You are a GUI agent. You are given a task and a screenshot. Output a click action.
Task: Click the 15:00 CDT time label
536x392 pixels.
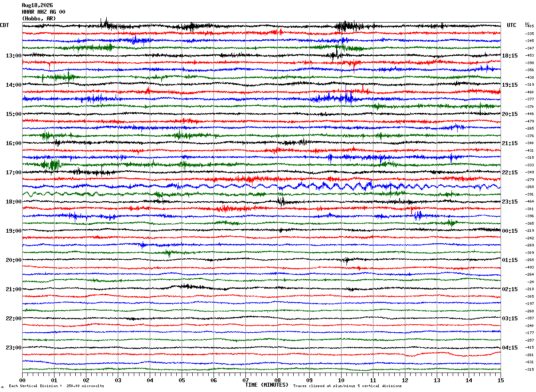click(x=14, y=114)
